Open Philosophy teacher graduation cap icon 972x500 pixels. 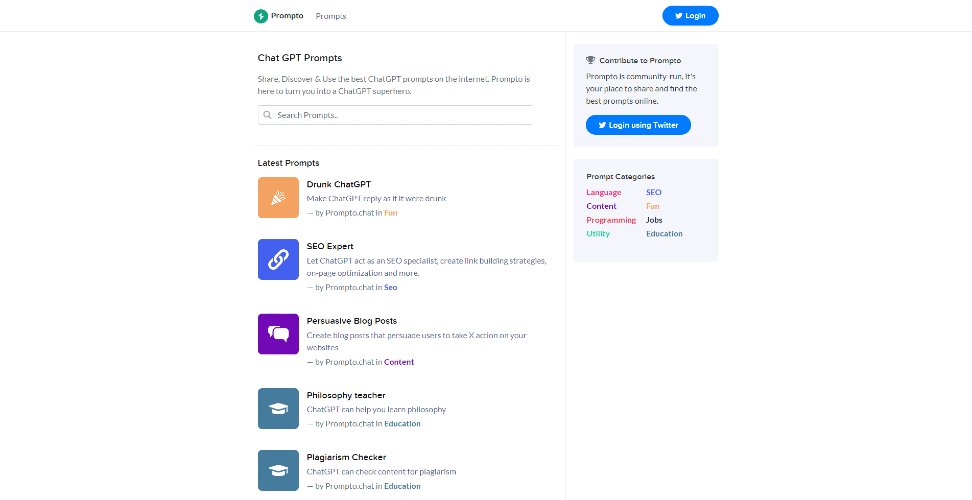(278, 408)
